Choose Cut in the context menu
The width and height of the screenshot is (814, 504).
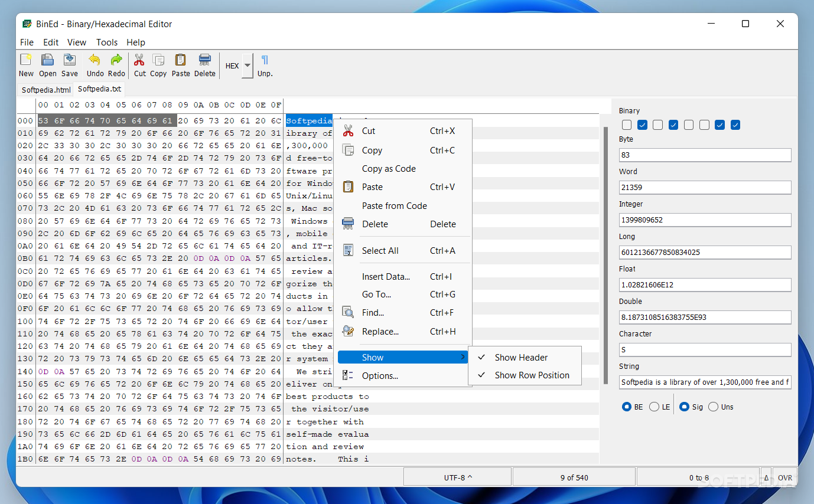click(x=404, y=131)
